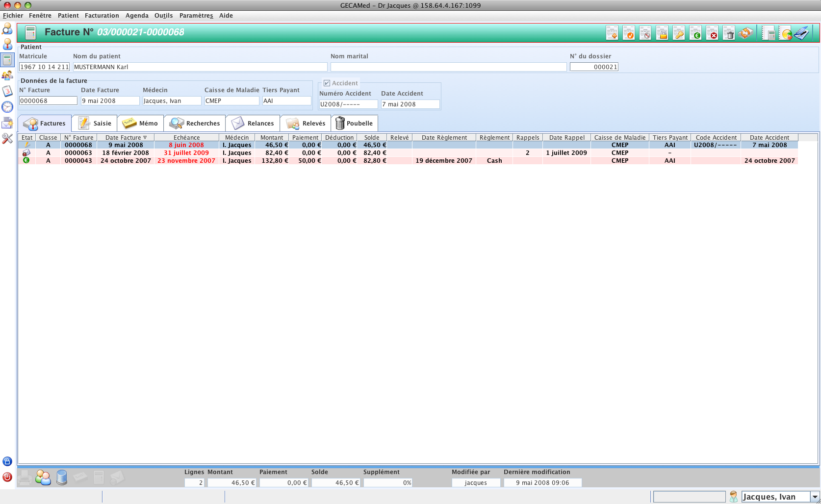
Task: Select invoice row 0000043
Action: (x=78, y=161)
